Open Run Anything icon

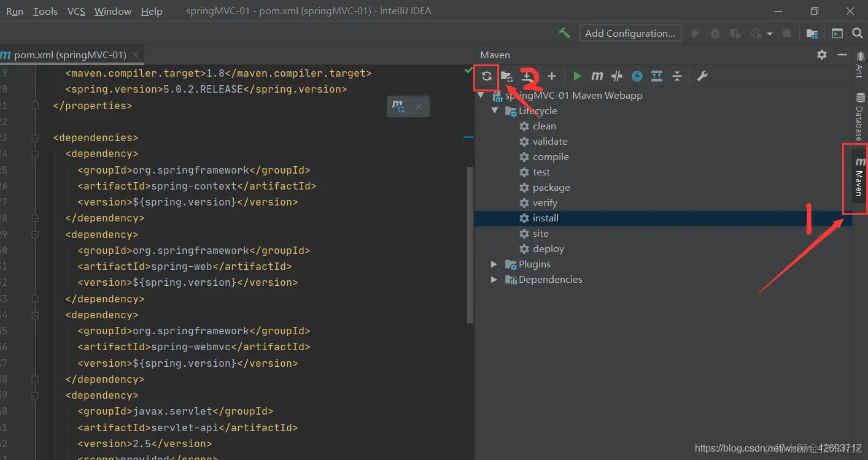click(837, 33)
